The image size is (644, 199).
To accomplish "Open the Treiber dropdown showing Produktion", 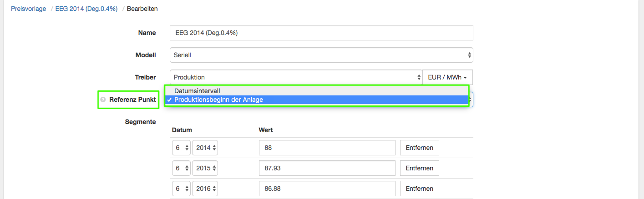I will coord(296,77).
